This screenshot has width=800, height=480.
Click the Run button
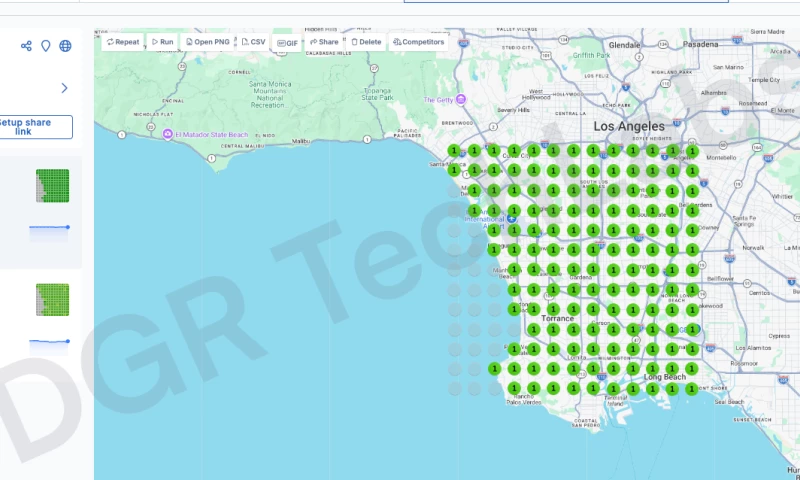(162, 42)
